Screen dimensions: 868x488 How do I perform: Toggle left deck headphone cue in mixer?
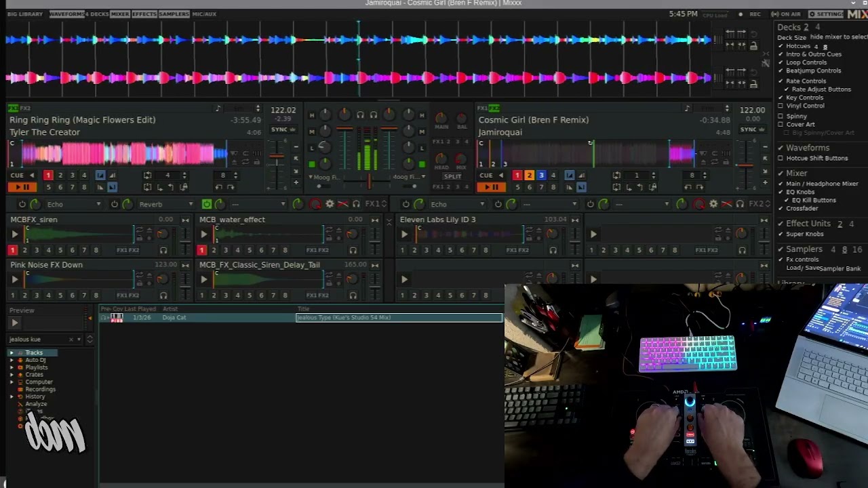tap(361, 115)
